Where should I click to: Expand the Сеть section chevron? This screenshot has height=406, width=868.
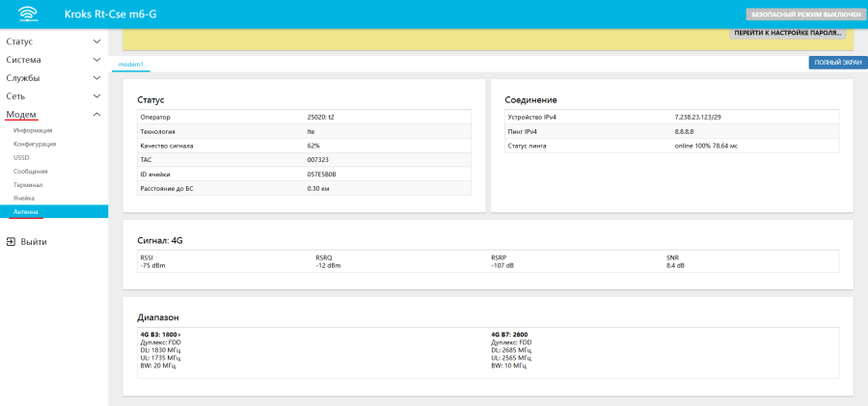(x=96, y=96)
